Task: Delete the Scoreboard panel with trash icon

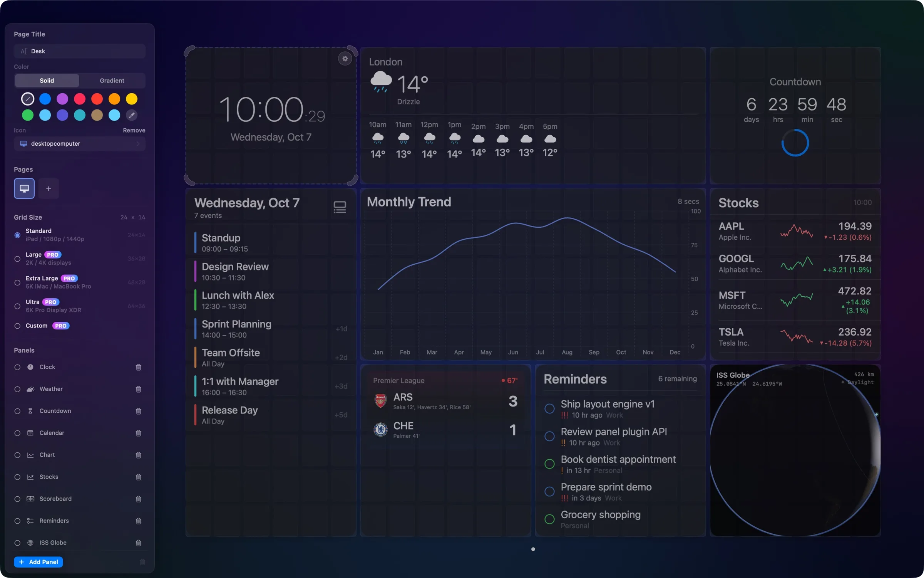Action: point(139,499)
